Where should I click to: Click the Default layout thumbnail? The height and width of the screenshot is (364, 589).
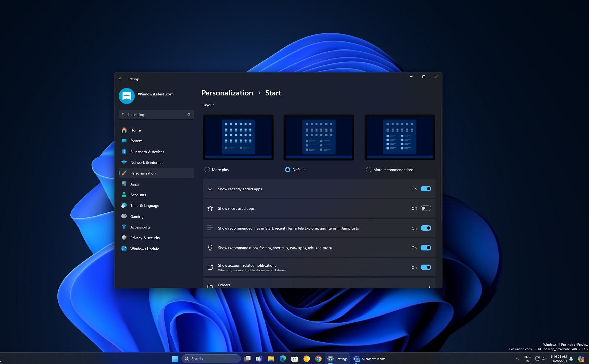coord(319,137)
